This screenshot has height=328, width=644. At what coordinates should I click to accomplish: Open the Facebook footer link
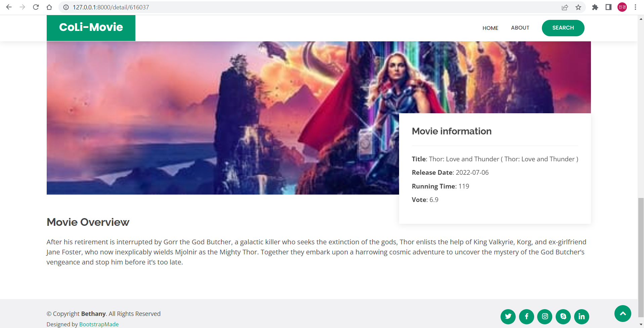click(526, 317)
